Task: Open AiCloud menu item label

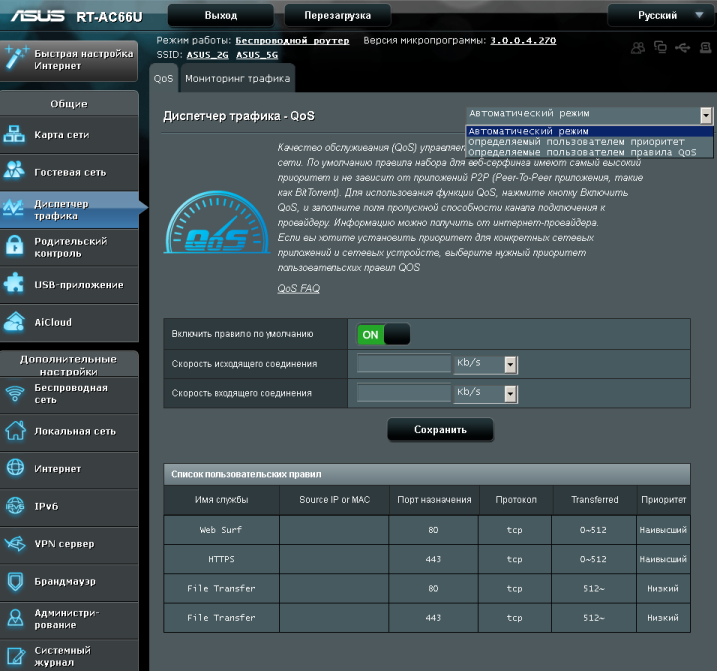Action: tap(53, 322)
